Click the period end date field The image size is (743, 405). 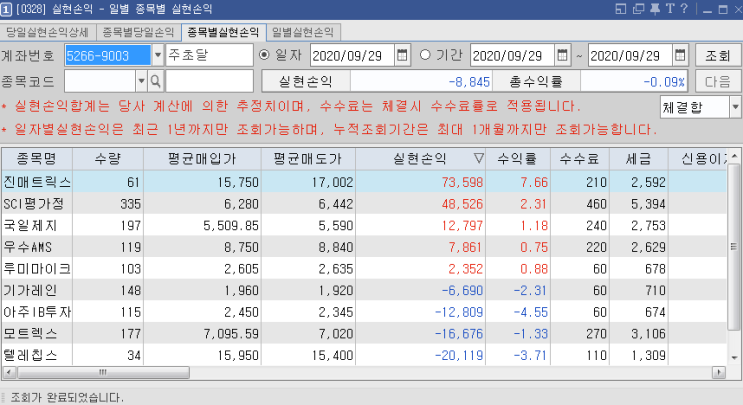[x=630, y=55]
